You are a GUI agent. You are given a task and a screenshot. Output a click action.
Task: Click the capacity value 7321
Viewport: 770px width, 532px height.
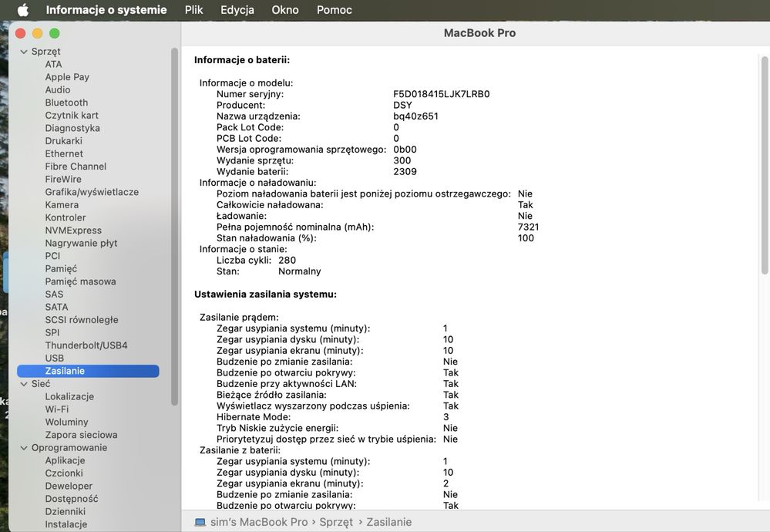pyautogui.click(x=528, y=227)
